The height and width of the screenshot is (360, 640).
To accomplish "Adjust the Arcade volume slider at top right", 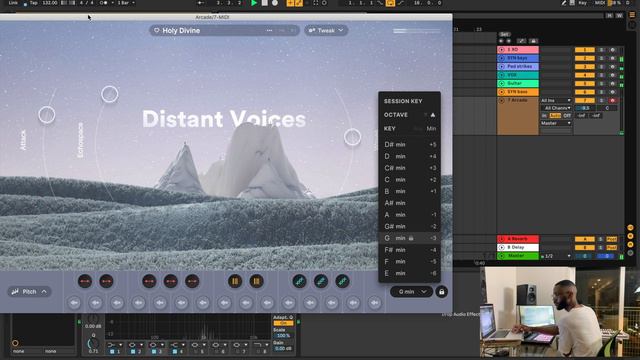I will (x=416, y=31).
